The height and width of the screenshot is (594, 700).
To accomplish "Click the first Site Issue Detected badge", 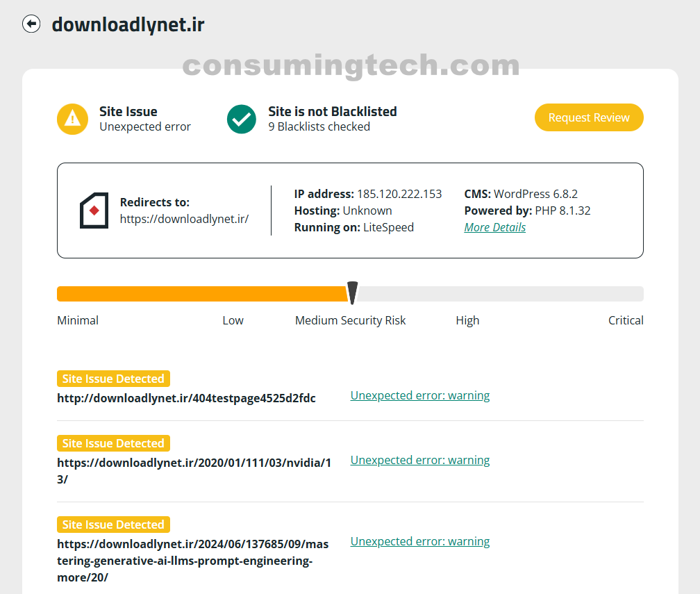I will point(113,379).
